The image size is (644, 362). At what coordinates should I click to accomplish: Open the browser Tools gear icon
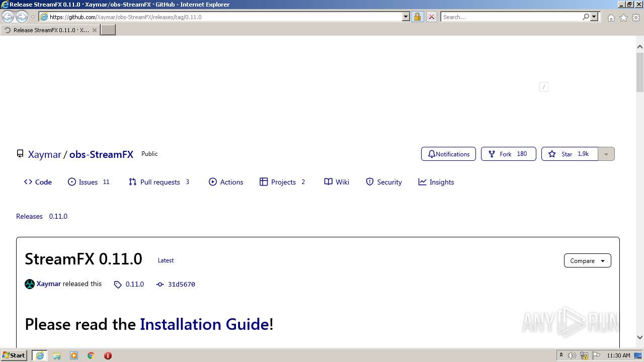point(636,18)
